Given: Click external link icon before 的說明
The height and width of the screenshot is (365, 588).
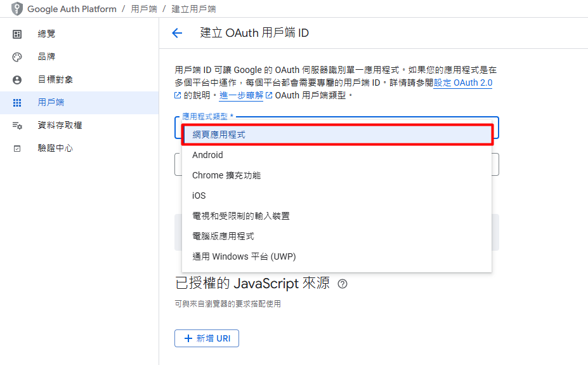Looking at the screenshot, I should (x=178, y=96).
